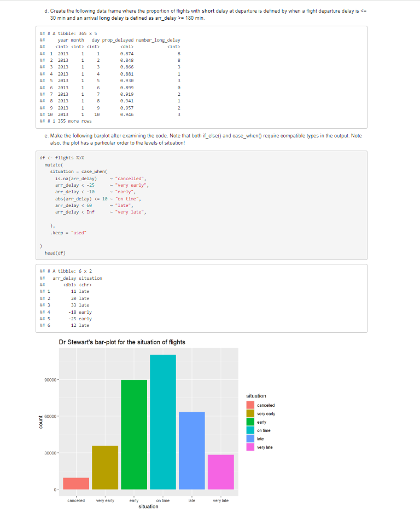Click the 'number_long_delay' column header

point(158,41)
